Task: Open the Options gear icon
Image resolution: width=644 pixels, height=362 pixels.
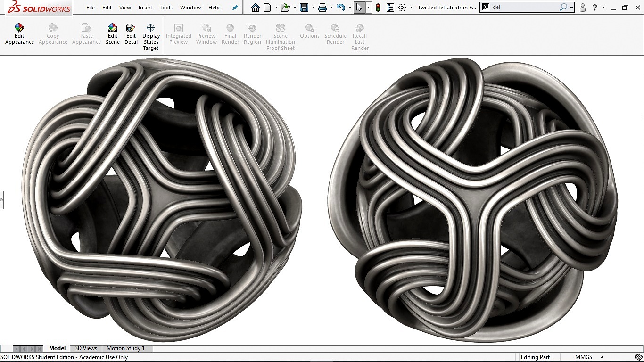Action: pyautogui.click(x=402, y=8)
